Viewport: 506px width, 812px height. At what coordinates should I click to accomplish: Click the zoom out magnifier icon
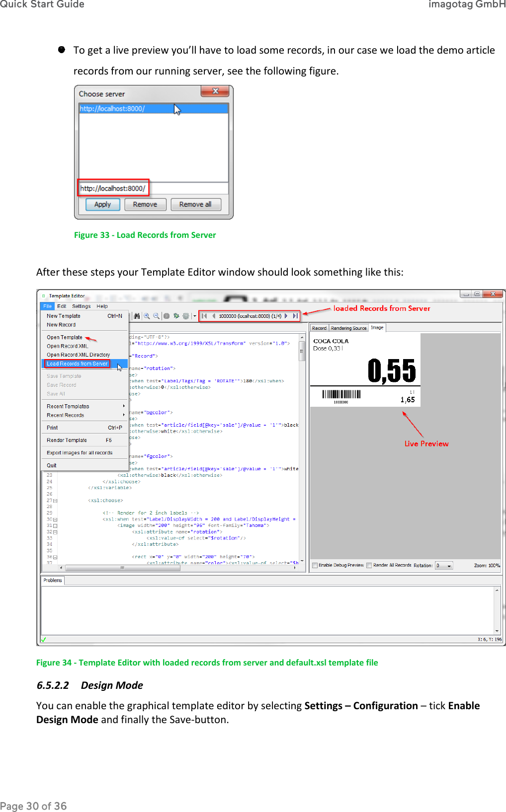coord(156,316)
